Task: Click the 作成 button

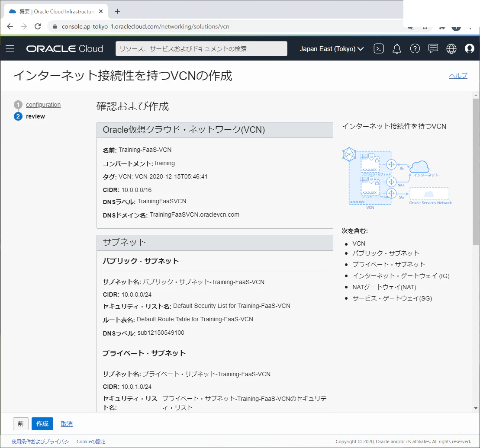Action: click(x=42, y=423)
